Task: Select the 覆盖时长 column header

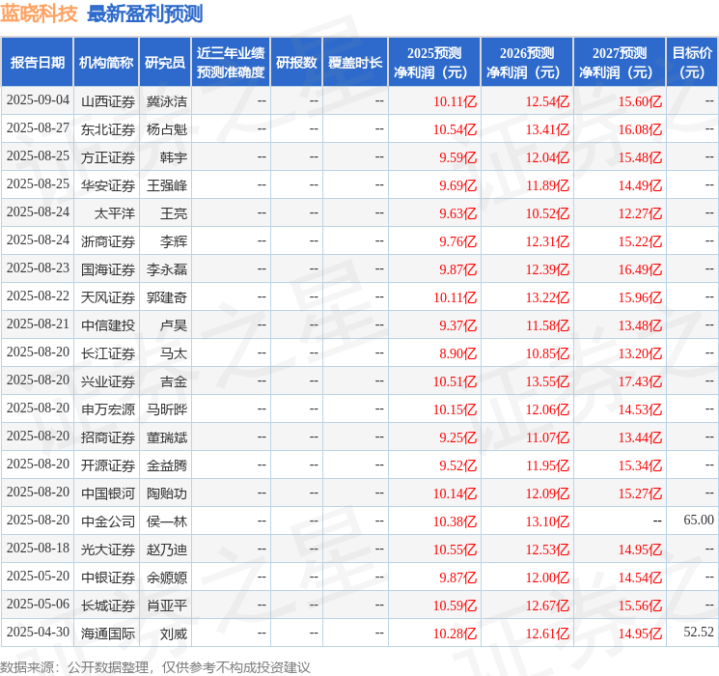Action: click(355, 62)
